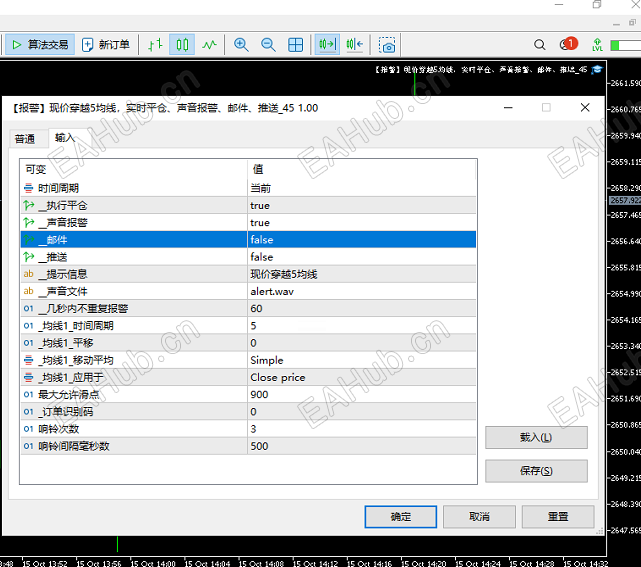Edit the _订单识别码 value
This screenshot has width=641, height=567.
[362, 411]
